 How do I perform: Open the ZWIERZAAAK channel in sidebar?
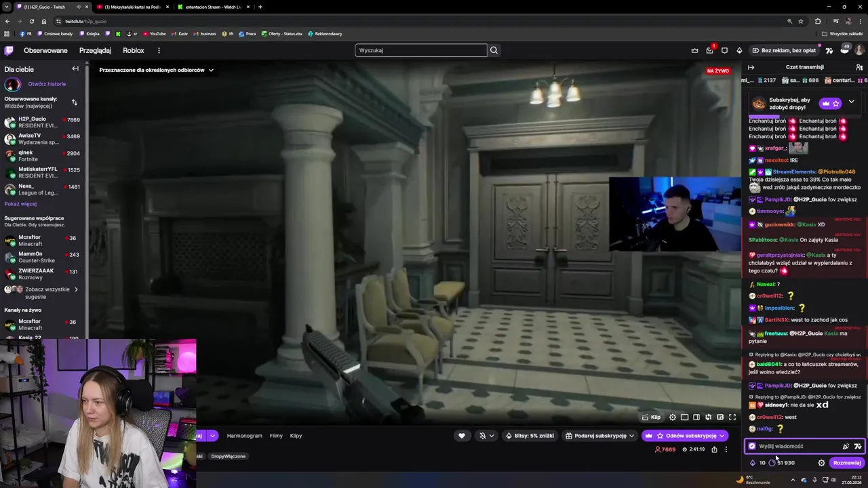pos(42,274)
